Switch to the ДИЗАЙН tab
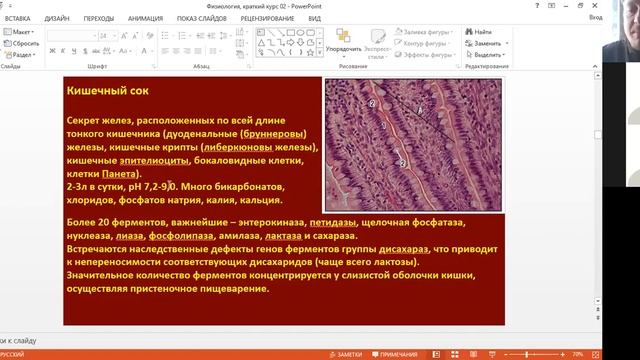640x360 pixels. 57,18
